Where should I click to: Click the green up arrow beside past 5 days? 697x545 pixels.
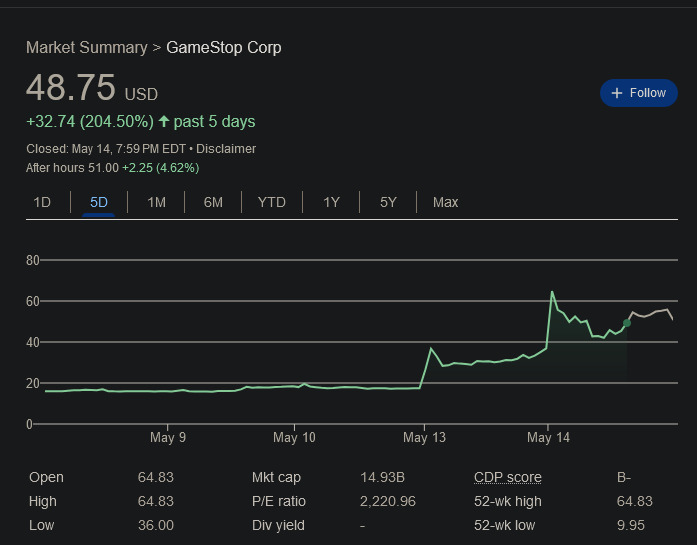point(164,121)
